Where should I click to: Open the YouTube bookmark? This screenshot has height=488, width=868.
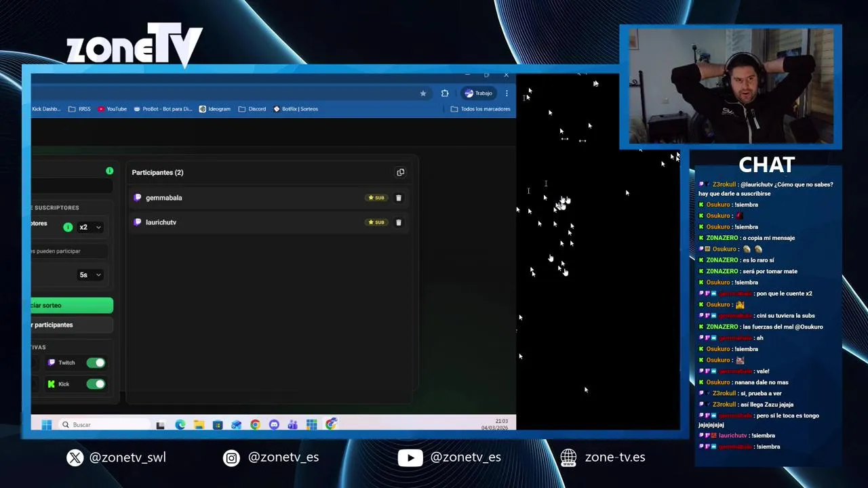(112, 108)
